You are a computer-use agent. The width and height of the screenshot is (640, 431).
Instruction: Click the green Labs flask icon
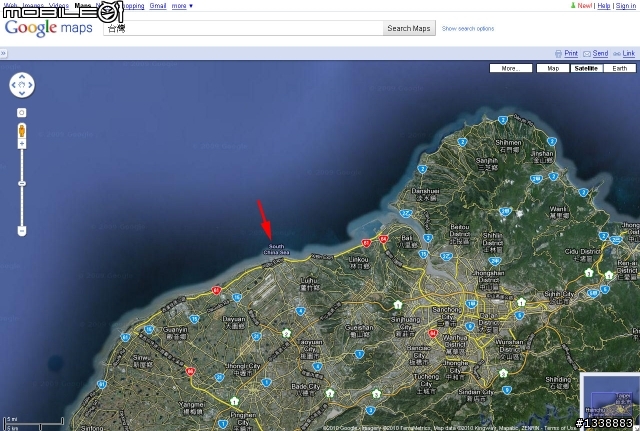point(573,5)
